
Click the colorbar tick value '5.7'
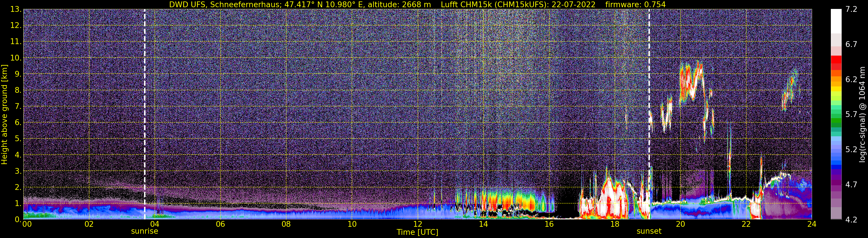852,115
